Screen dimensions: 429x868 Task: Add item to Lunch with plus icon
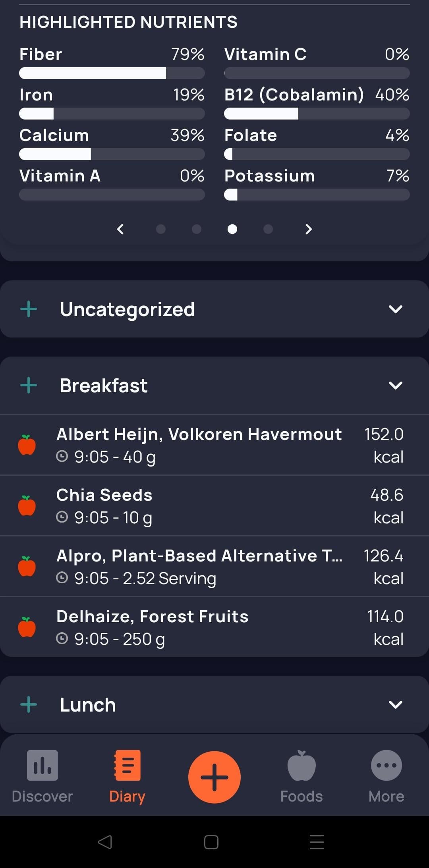[29, 704]
